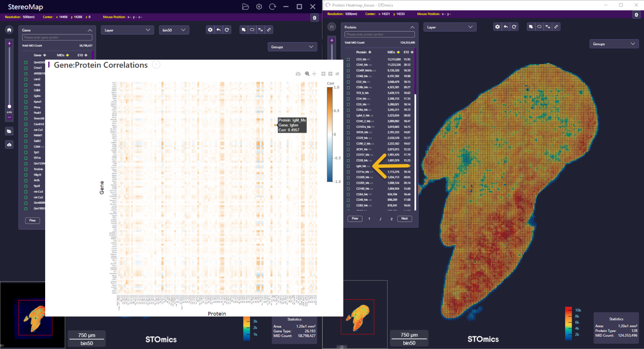Collapse the Gene panel using its chevron

coord(90,30)
